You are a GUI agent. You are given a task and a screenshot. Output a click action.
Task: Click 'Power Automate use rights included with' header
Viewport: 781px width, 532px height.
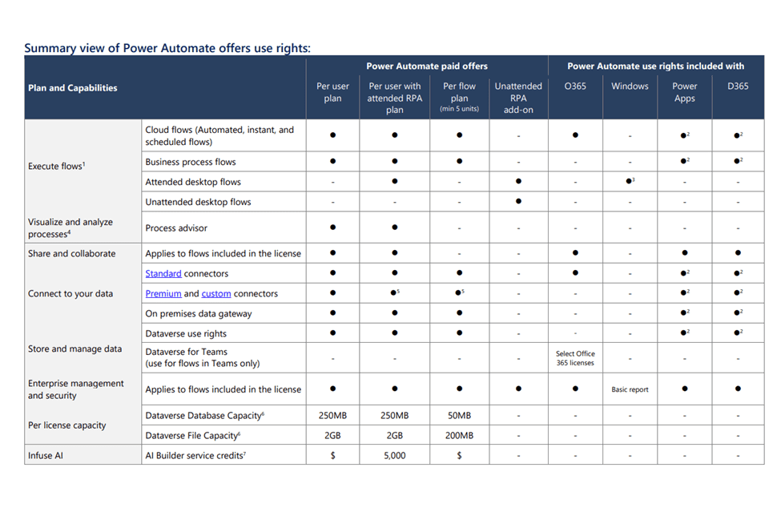click(x=655, y=66)
